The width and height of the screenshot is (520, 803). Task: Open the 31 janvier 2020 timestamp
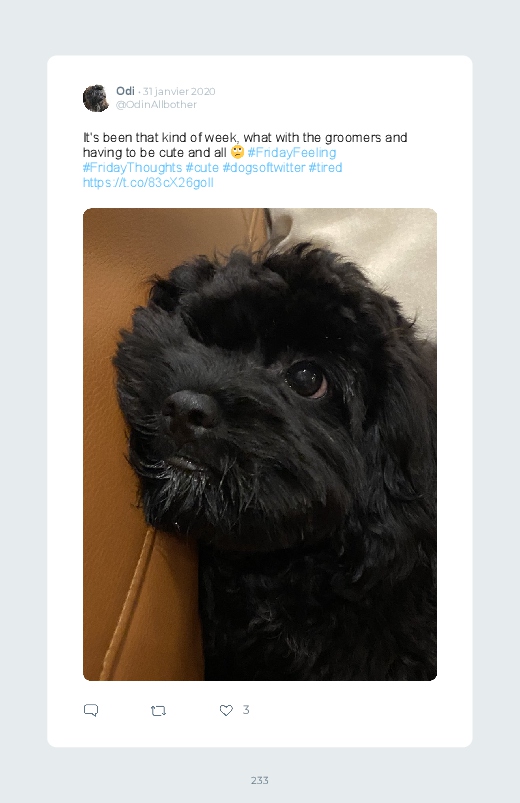179,92
